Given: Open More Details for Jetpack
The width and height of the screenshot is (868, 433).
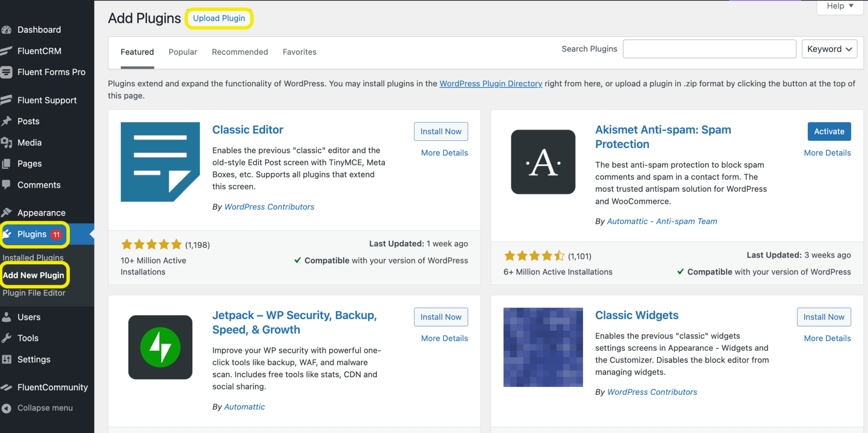Looking at the screenshot, I should [x=445, y=339].
